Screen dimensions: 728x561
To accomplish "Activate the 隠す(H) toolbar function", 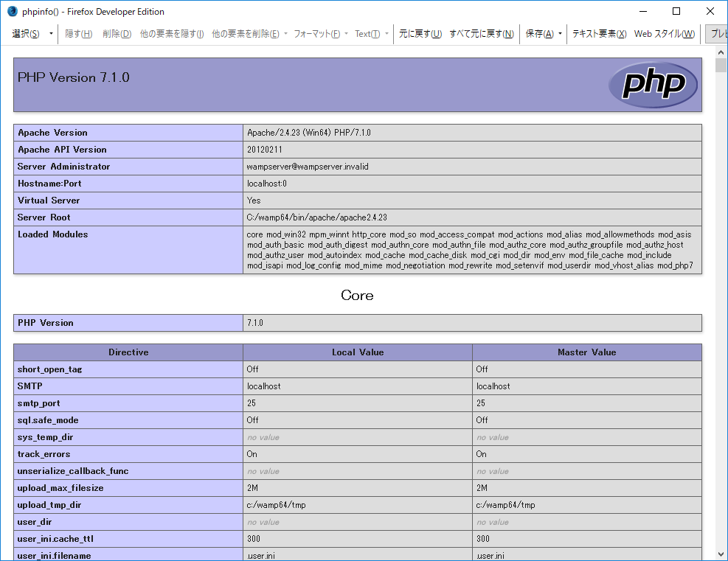I will coord(78,34).
